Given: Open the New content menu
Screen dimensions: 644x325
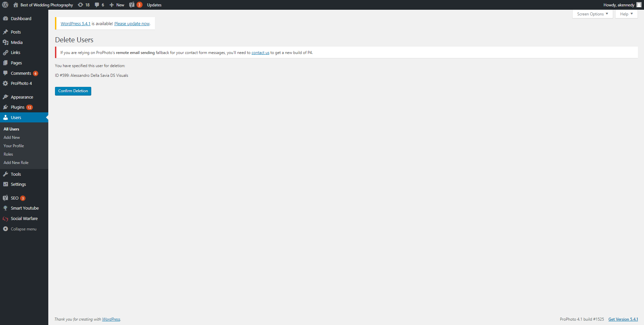Looking at the screenshot, I should coord(117,5).
